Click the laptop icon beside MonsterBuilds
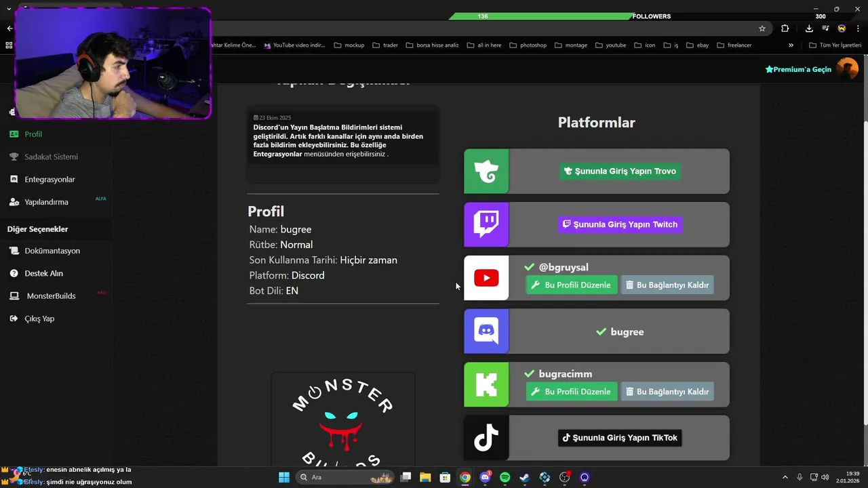868x488 pixels. click(14, 296)
